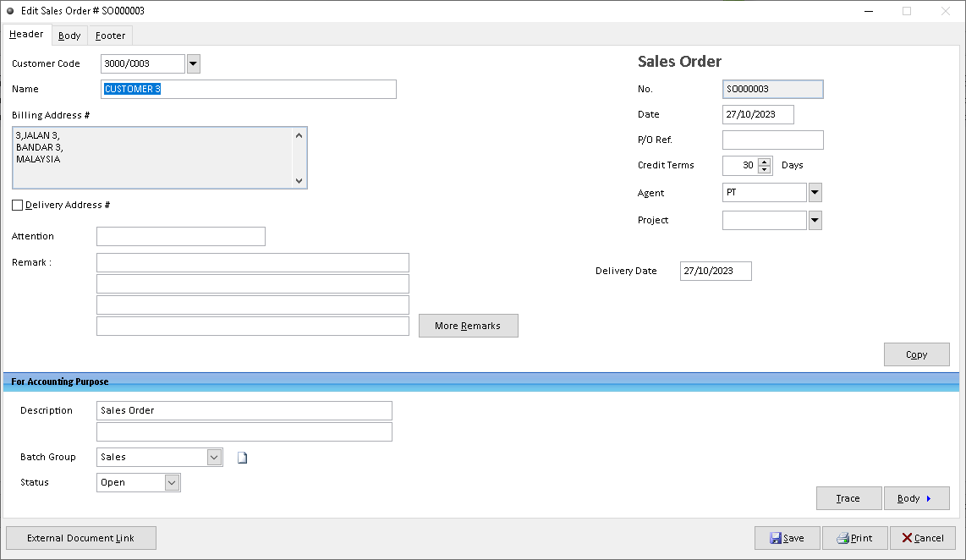
Task: Open the Customer Code dropdown
Action: tap(194, 63)
